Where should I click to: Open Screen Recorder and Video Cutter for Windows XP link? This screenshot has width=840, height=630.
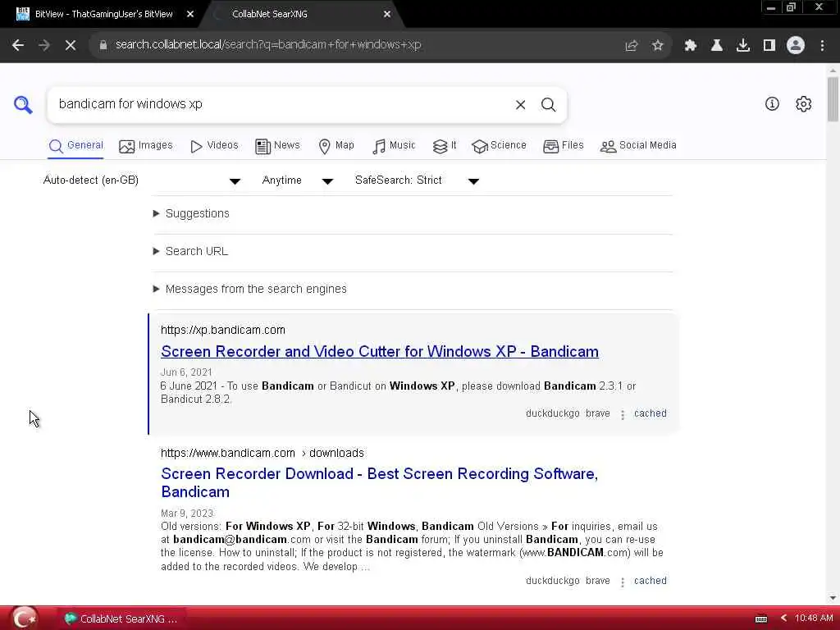click(x=380, y=352)
